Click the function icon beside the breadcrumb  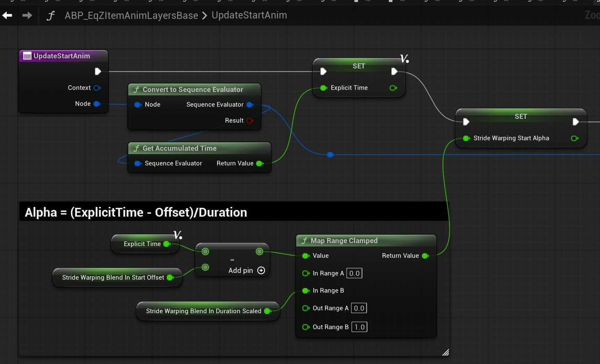tap(51, 16)
